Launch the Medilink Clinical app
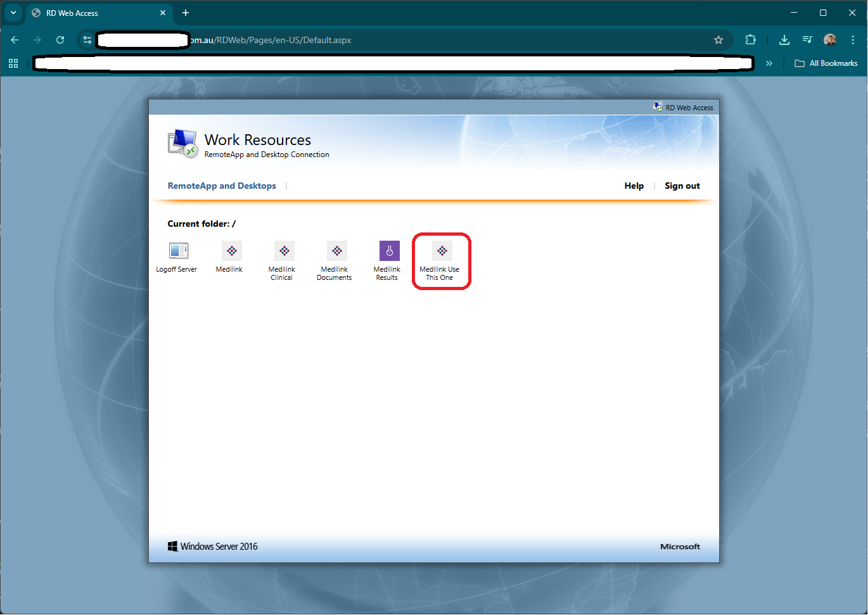The height and width of the screenshot is (615, 868). [283, 261]
